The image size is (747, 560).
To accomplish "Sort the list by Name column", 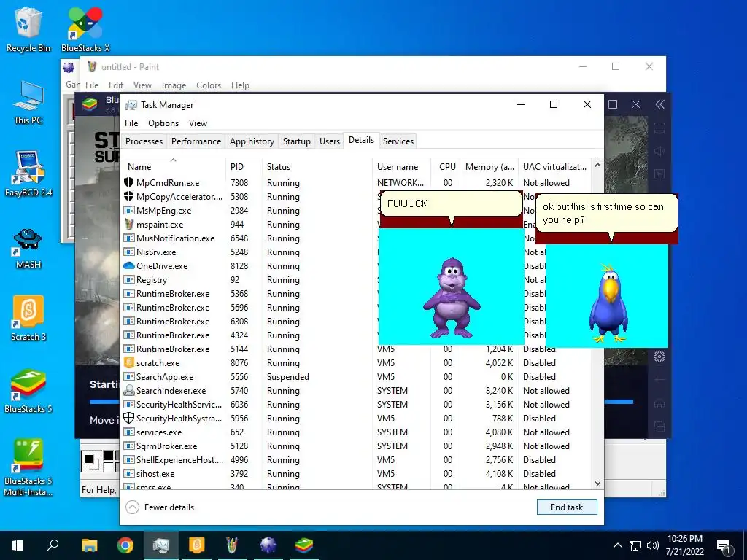I will pyautogui.click(x=173, y=167).
